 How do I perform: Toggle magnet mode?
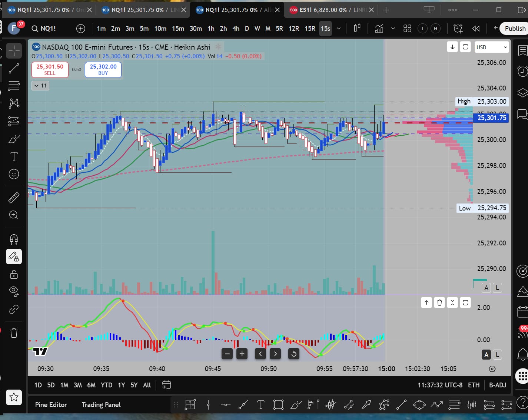click(x=14, y=239)
